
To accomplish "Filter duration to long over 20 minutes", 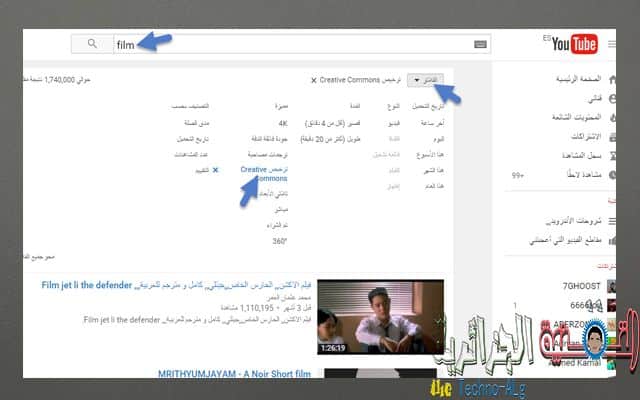I will click(x=330, y=139).
